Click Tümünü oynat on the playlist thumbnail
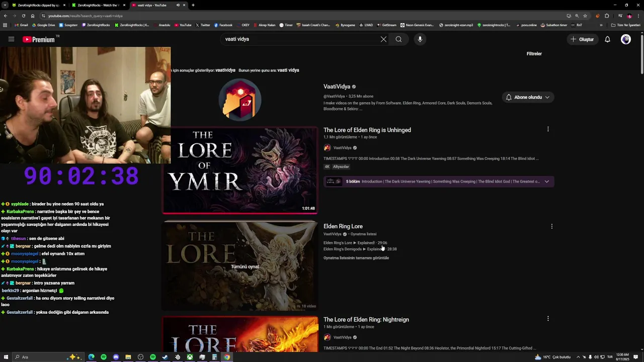The image size is (644, 362). point(245,267)
